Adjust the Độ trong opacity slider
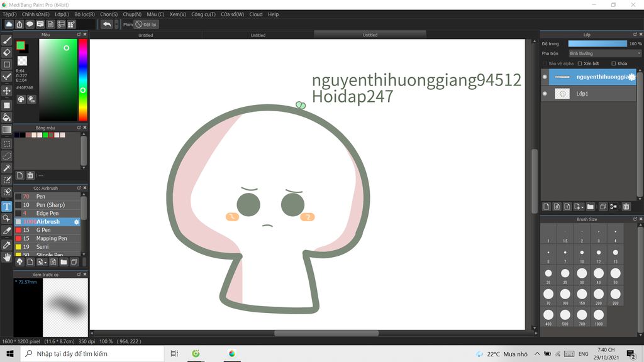 (597, 43)
